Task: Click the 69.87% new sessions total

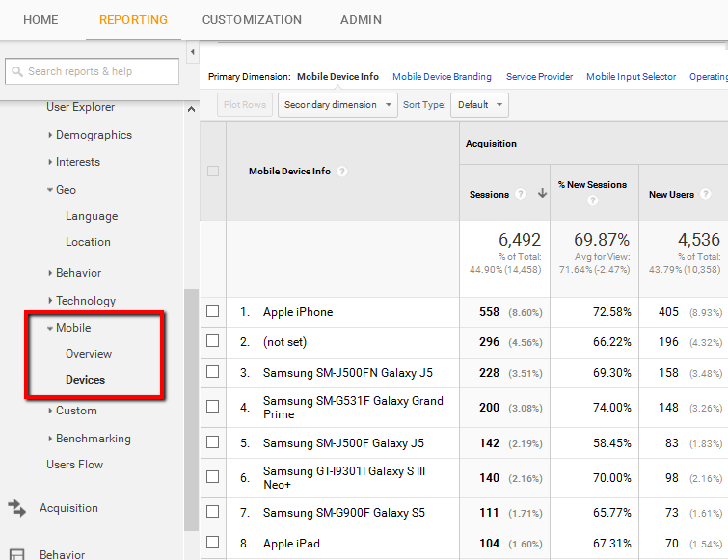Action: point(602,240)
